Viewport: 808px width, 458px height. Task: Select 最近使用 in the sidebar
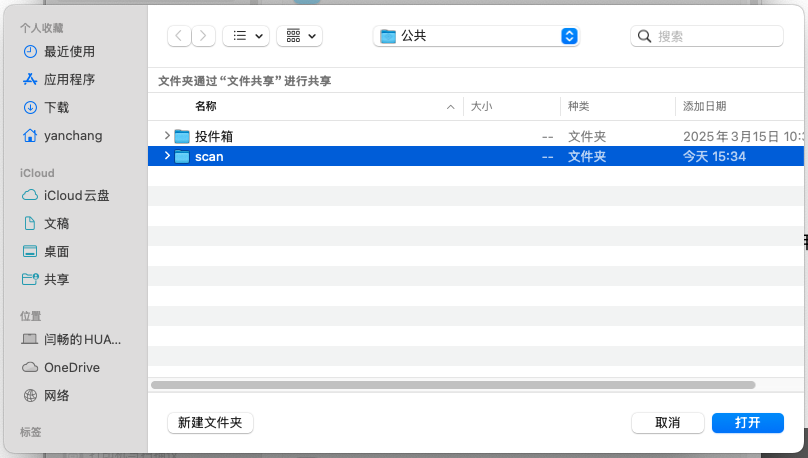point(69,51)
